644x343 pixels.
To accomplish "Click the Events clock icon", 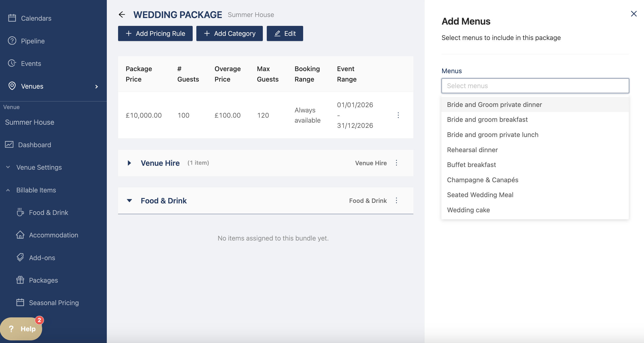I will point(12,63).
